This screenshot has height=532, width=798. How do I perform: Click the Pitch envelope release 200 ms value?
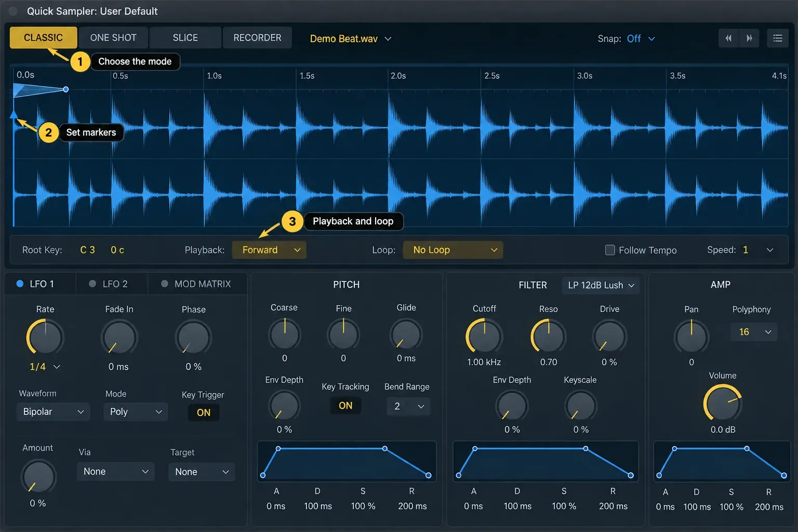[413, 506]
